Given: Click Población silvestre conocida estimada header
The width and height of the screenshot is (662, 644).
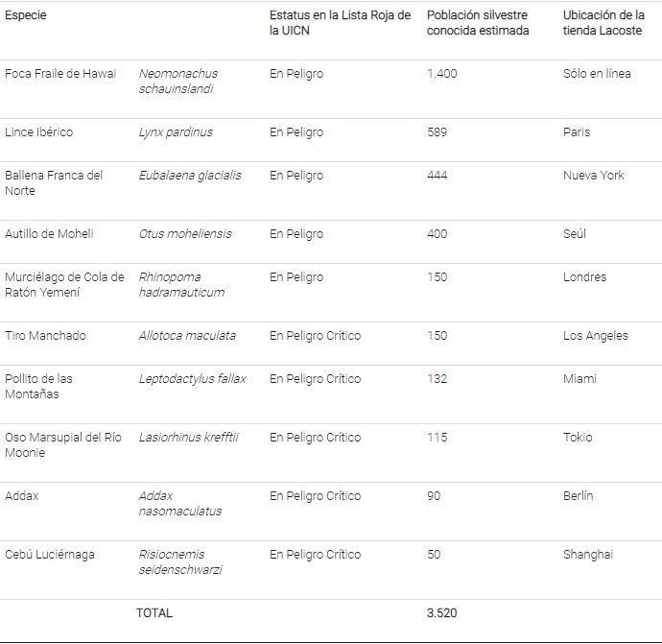Looking at the screenshot, I should coord(478,23).
